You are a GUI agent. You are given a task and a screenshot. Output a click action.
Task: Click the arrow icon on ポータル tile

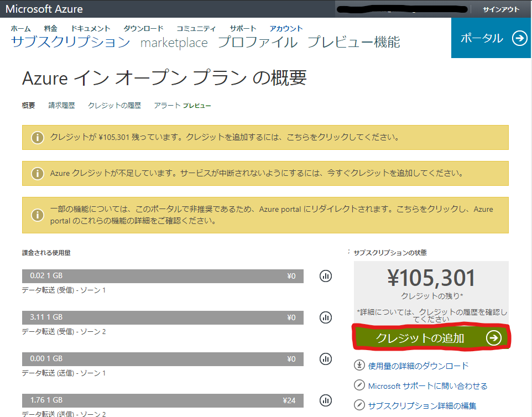pos(520,38)
